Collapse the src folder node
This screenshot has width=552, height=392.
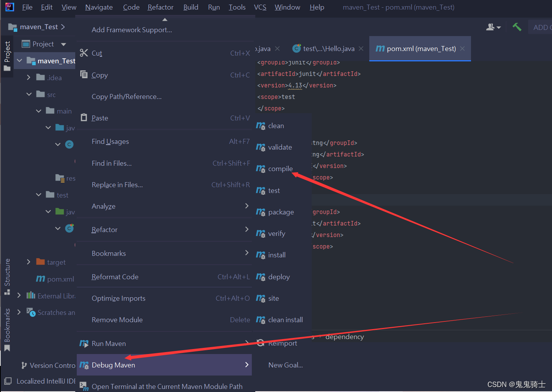(x=29, y=94)
